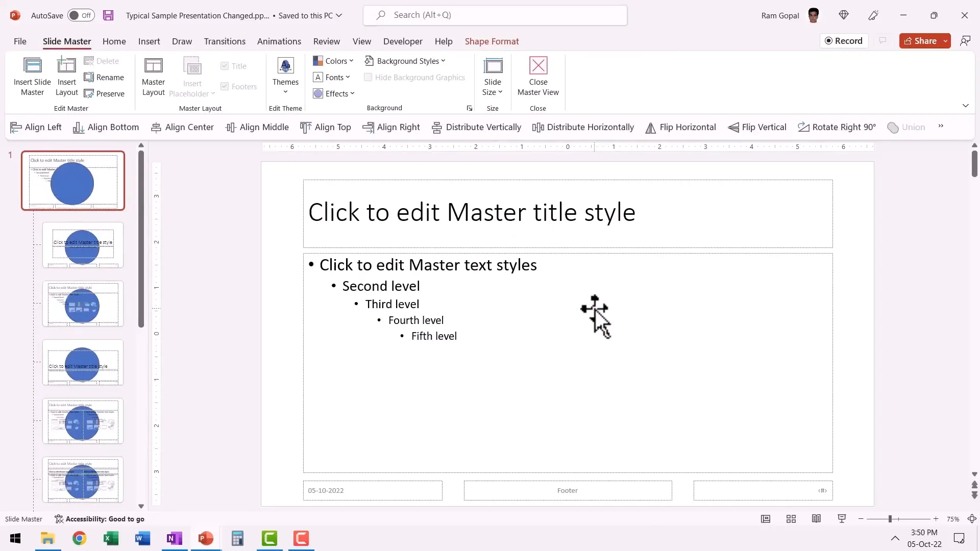Switch to Normal view icon
The height and width of the screenshot is (551, 980).
766,519
